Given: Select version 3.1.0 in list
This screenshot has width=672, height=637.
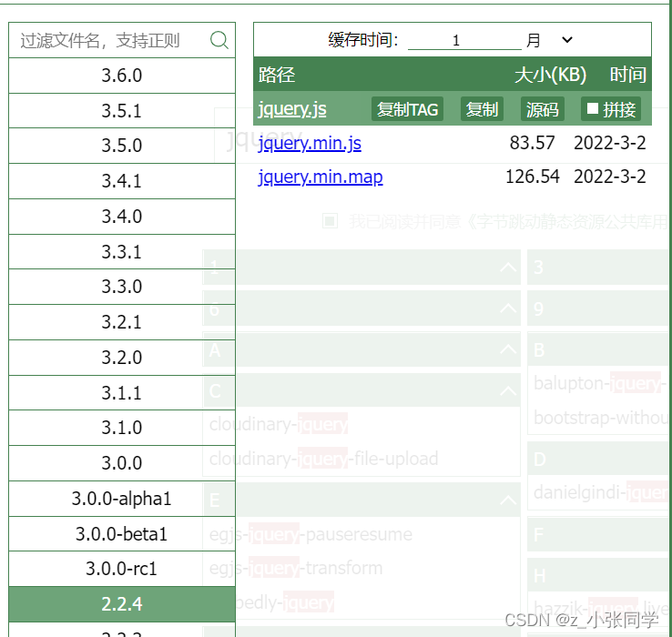Looking at the screenshot, I should 122,428.
